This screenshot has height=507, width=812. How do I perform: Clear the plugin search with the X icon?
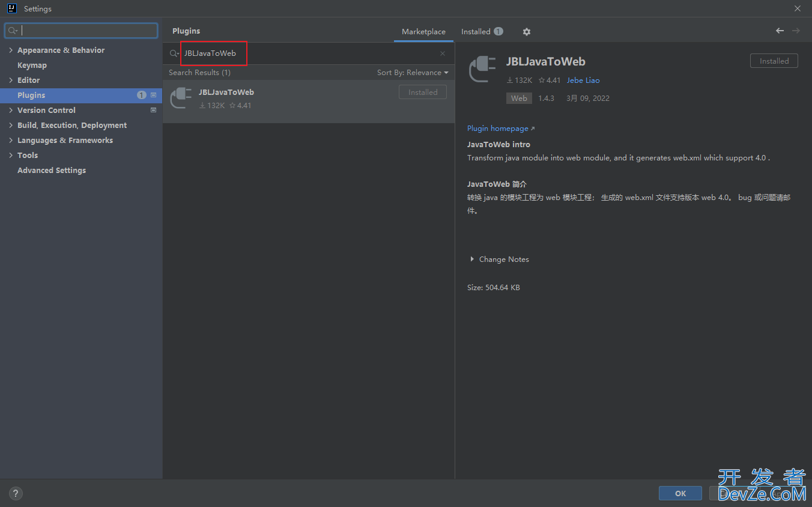443,53
